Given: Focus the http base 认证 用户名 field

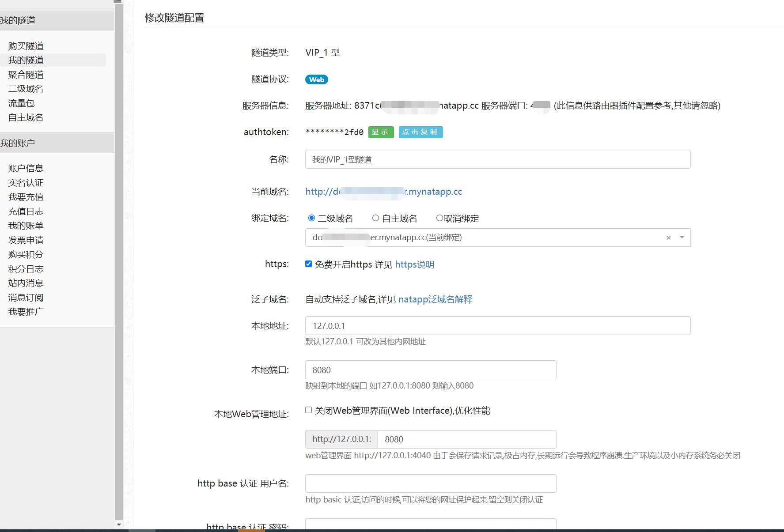Looking at the screenshot, I should (431, 483).
